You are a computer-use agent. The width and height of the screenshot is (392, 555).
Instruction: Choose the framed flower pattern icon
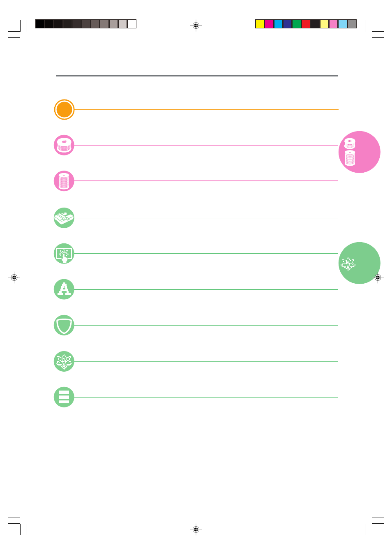tap(64, 254)
